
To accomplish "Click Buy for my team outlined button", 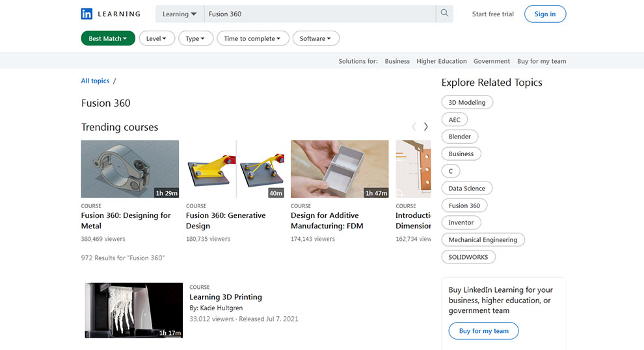I will pos(483,331).
